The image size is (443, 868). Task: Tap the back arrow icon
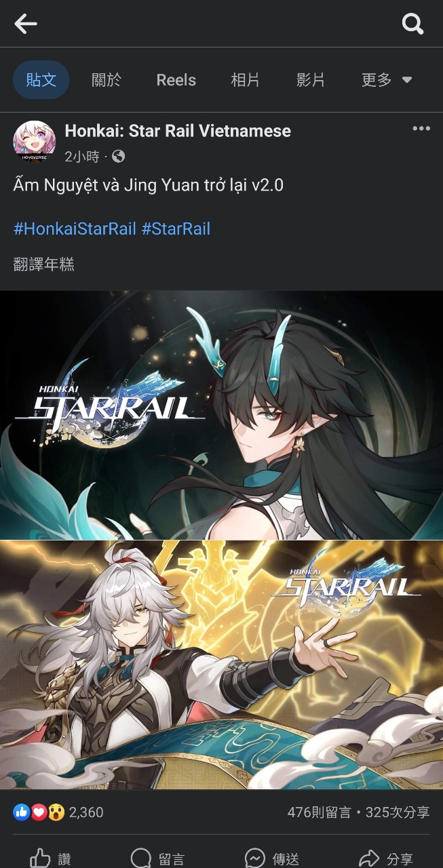click(26, 24)
